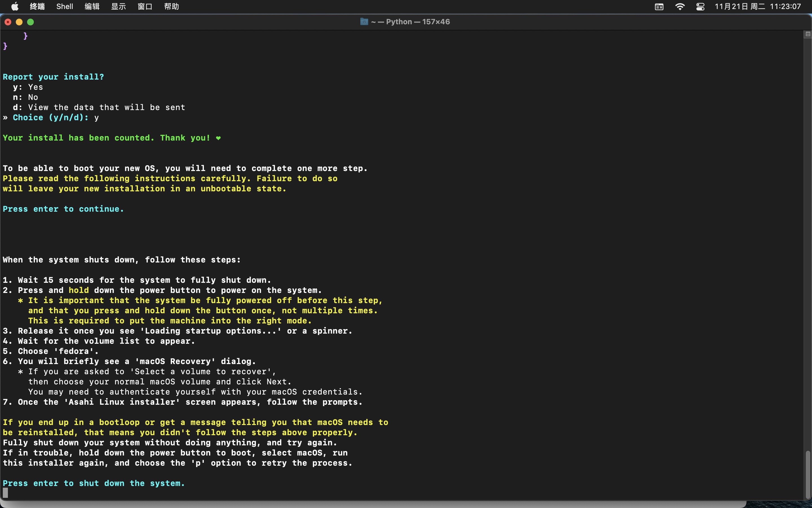Close the terminal window
The width and height of the screenshot is (812, 508).
pyautogui.click(x=8, y=22)
